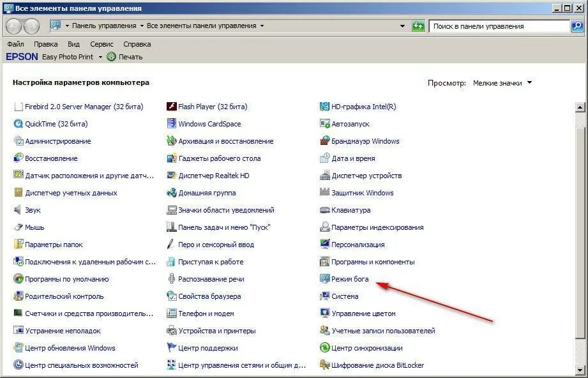Click Панель управления breadcrumb

[104, 26]
